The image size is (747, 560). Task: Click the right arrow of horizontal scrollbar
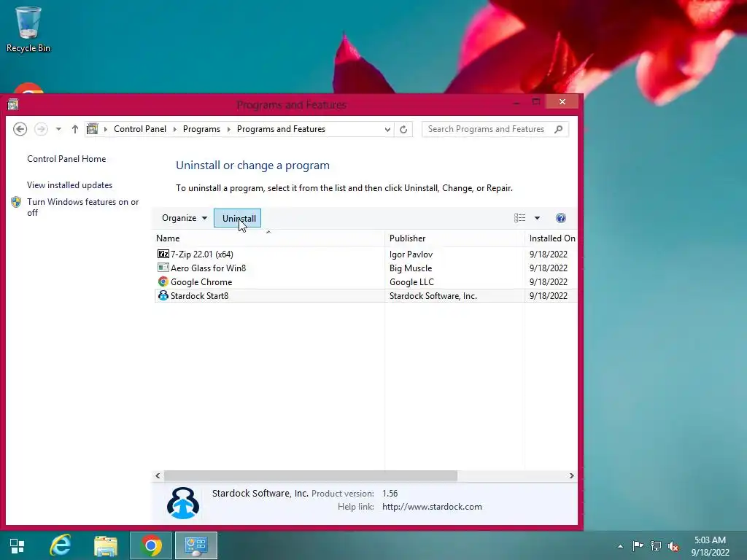tap(572, 475)
